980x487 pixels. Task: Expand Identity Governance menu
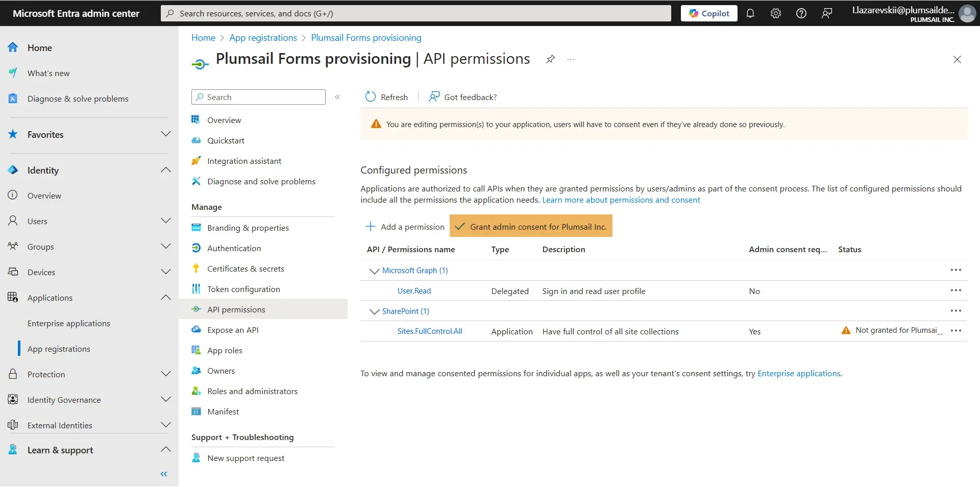(166, 400)
